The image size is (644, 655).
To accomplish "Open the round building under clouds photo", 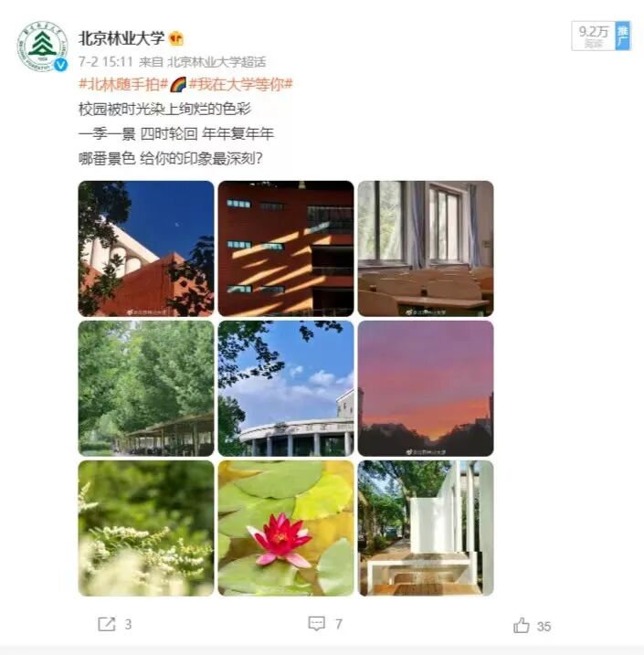I will point(286,388).
